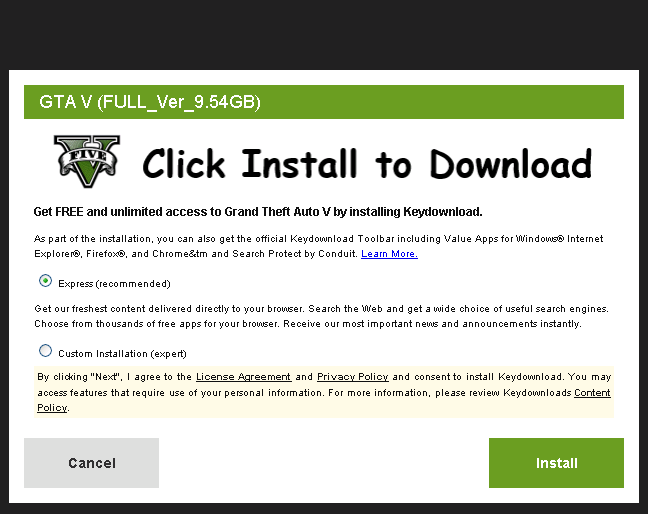Screen dimensions: 648x514
Task: Open the Learn More link
Action: [389, 254]
